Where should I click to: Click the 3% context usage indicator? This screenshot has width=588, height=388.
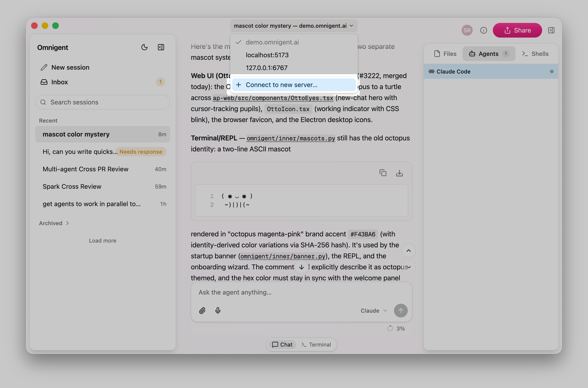click(396, 329)
